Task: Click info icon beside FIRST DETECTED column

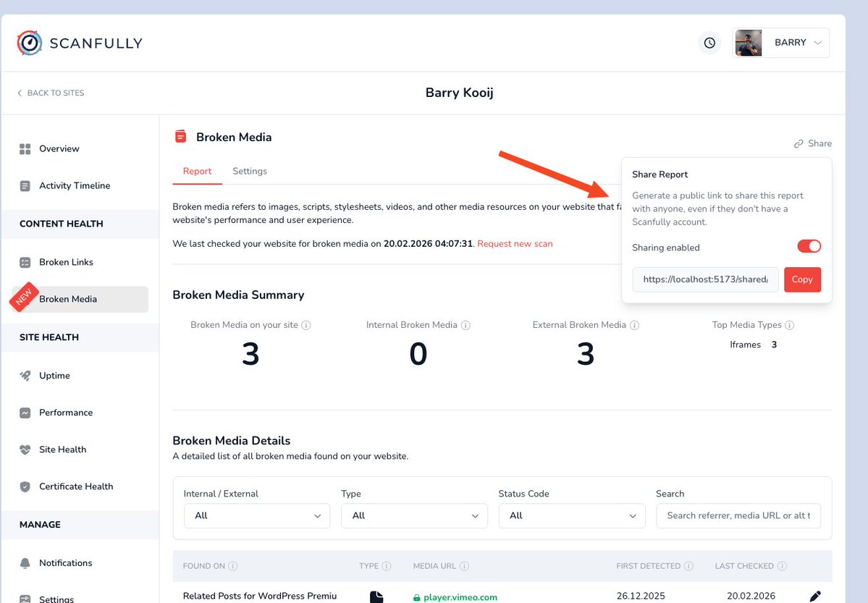Action: point(688,566)
